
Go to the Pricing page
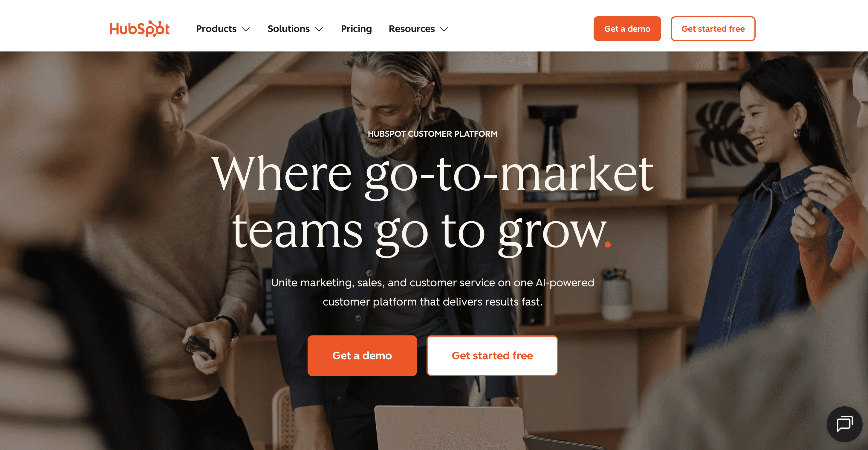(356, 29)
